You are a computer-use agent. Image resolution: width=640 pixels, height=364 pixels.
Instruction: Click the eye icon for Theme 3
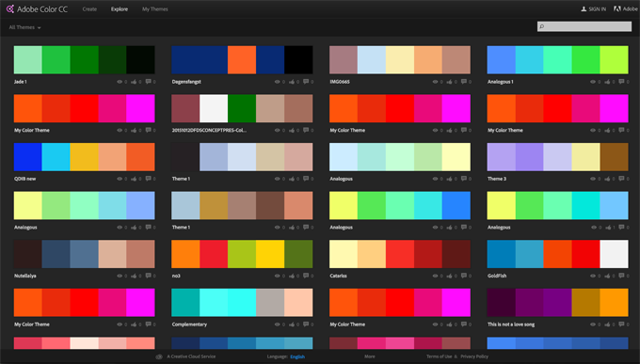point(593,179)
